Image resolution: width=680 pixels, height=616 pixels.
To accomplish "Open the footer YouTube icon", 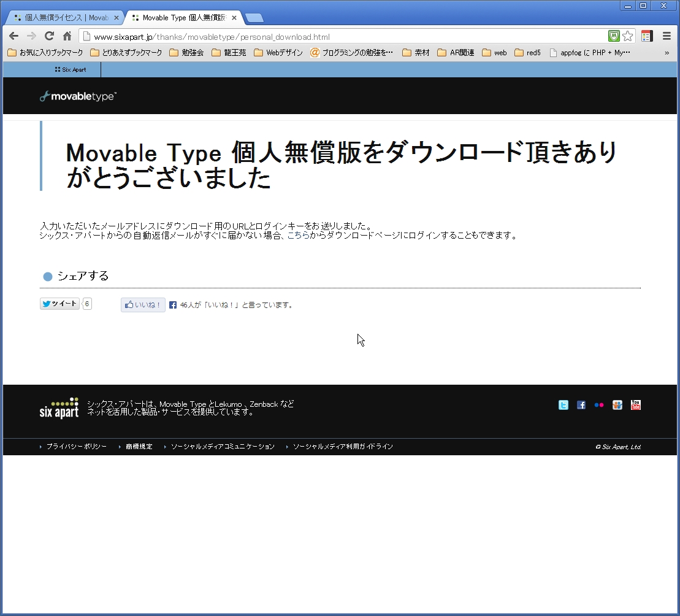I will pyautogui.click(x=636, y=405).
